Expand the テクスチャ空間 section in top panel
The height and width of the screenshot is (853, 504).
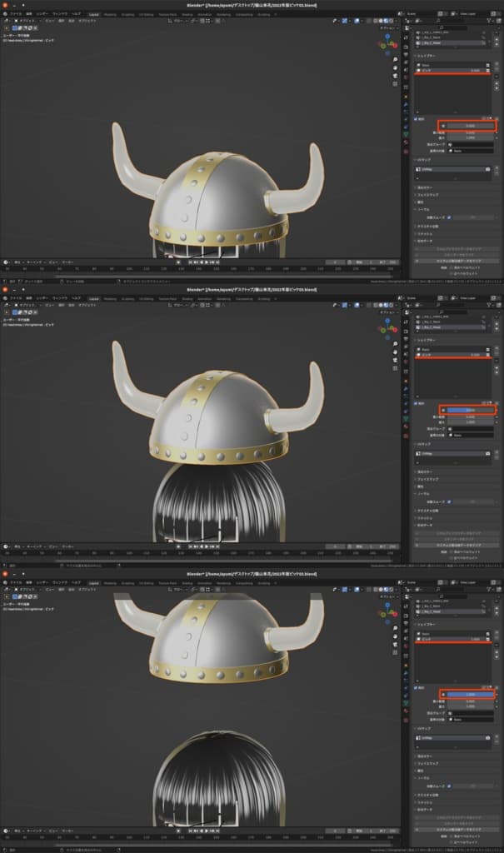[417, 225]
